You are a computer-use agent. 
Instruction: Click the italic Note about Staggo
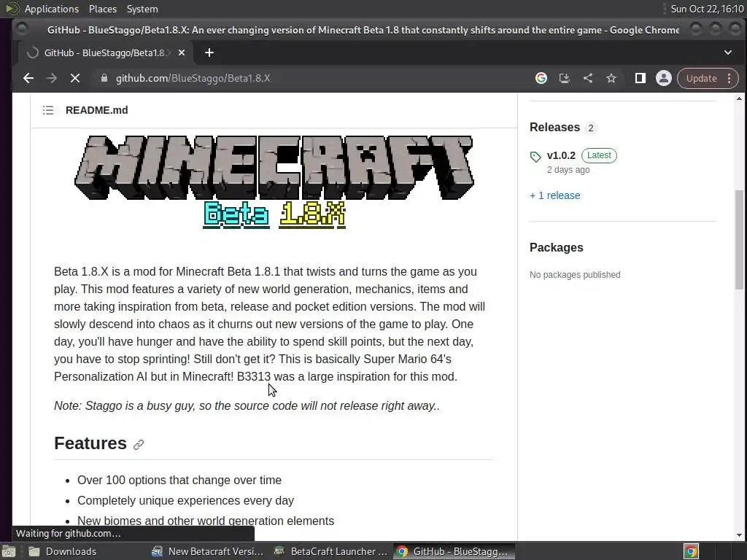click(247, 405)
